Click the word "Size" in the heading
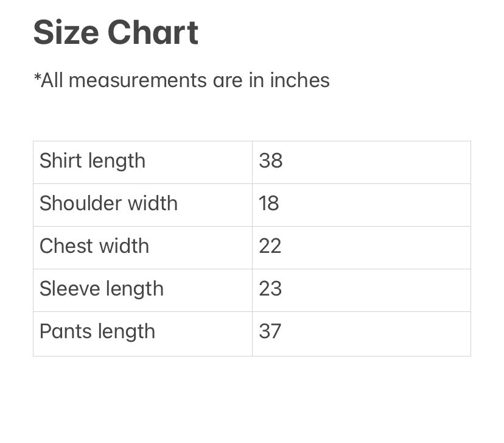This screenshot has width=504, height=443. point(65,33)
